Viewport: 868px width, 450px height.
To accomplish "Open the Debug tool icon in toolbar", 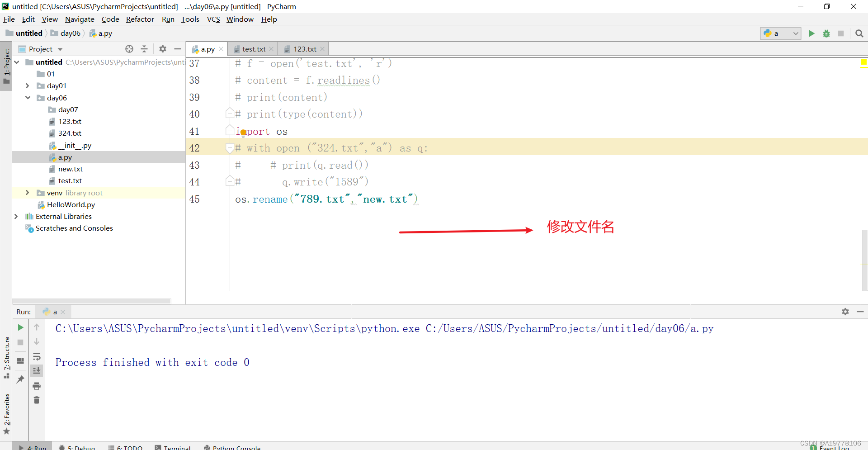I will click(827, 33).
